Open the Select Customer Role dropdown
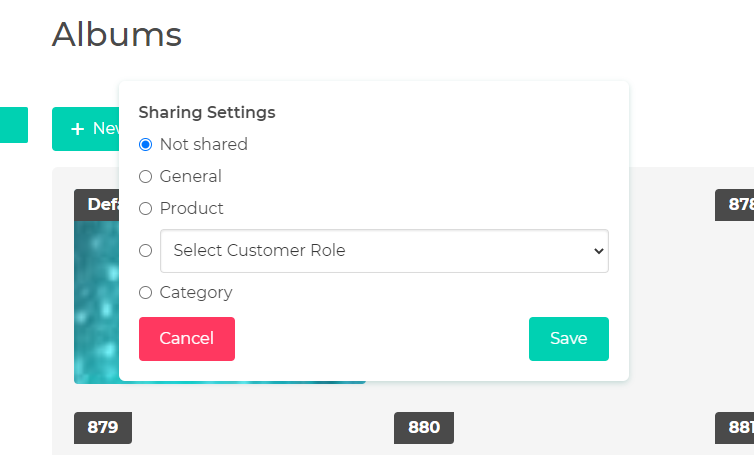 [x=384, y=251]
